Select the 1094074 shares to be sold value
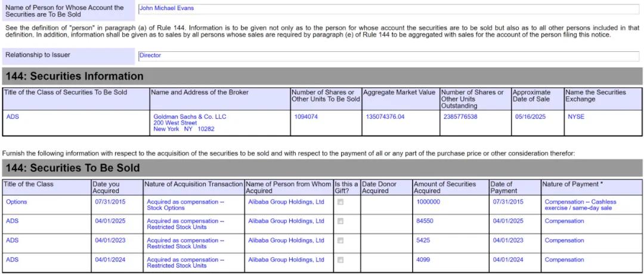This screenshot has width=644, height=274. (305, 117)
